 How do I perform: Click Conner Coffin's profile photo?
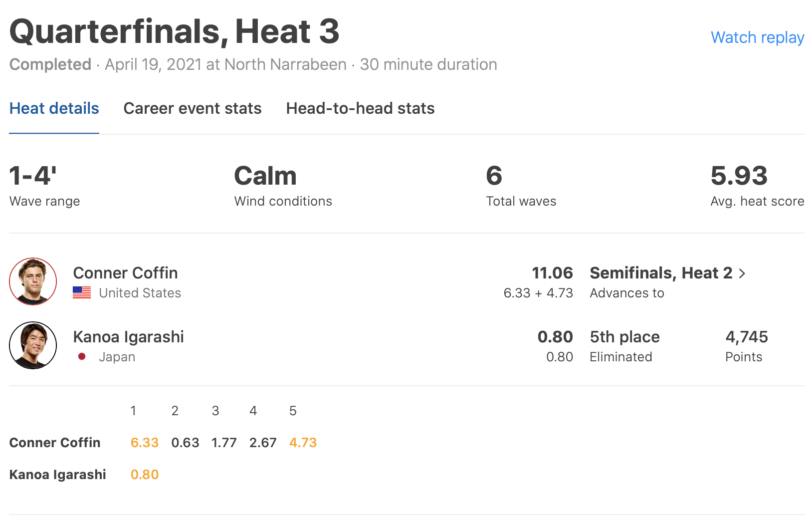pyautogui.click(x=33, y=281)
